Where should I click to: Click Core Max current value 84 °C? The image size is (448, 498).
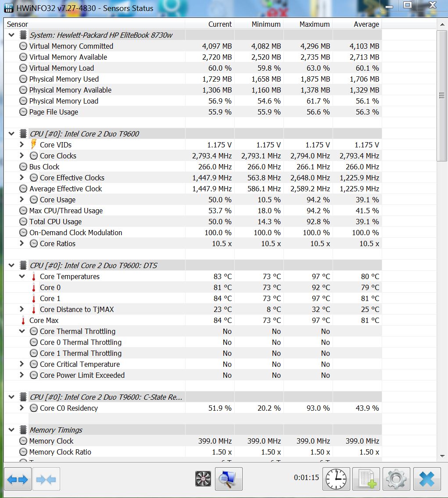pyautogui.click(x=222, y=320)
